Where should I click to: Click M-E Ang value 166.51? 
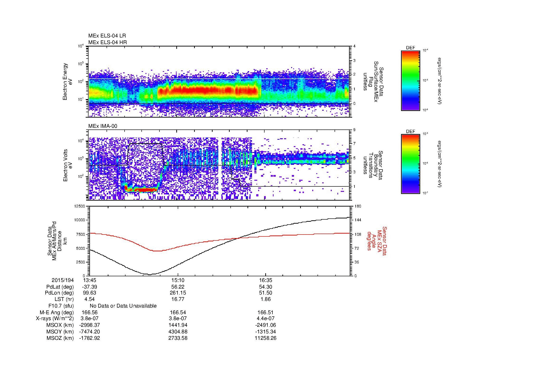click(x=266, y=313)
